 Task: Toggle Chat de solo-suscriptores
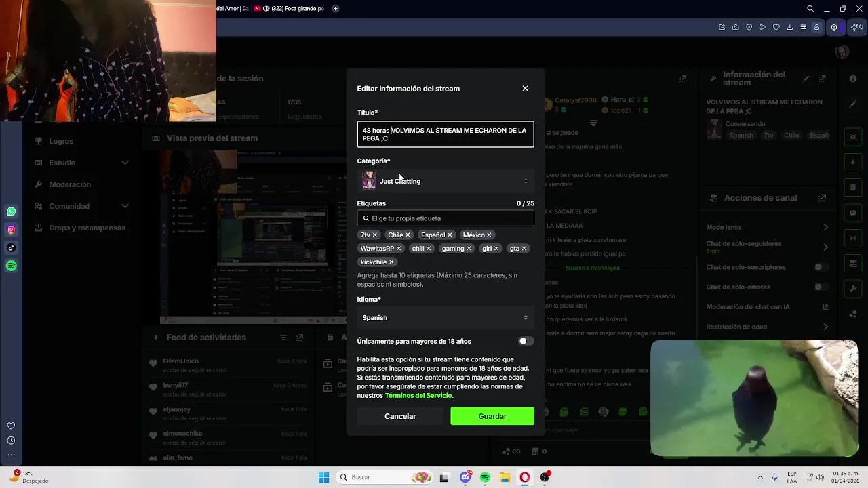(x=821, y=267)
